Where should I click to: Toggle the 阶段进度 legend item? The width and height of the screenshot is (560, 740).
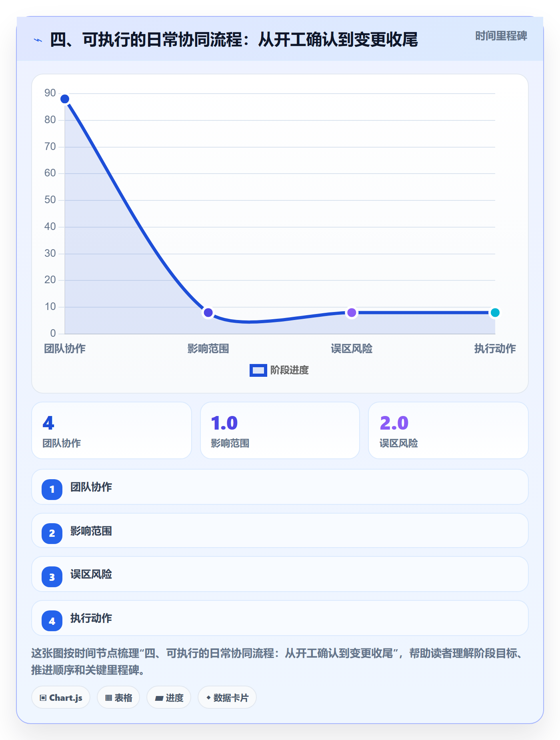pos(279,370)
